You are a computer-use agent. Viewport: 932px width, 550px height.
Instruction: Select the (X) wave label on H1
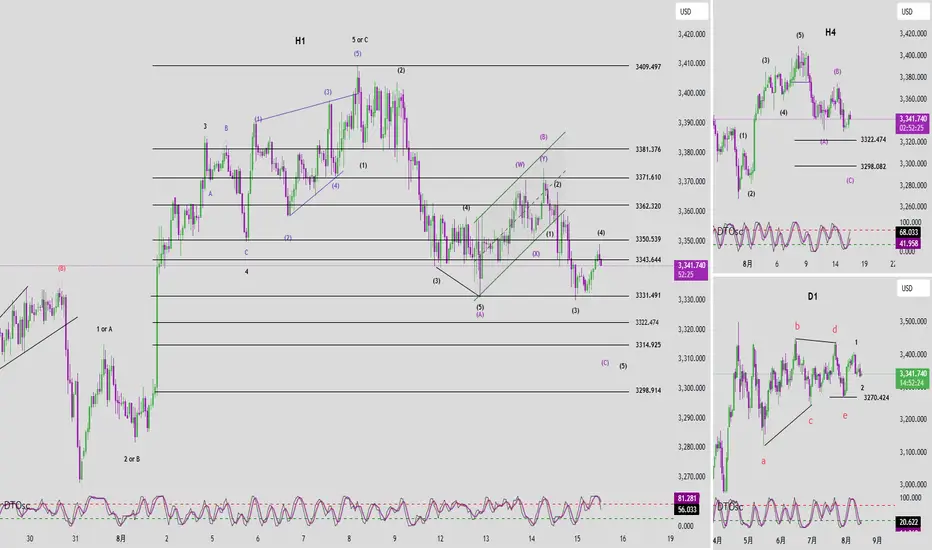(x=536, y=254)
